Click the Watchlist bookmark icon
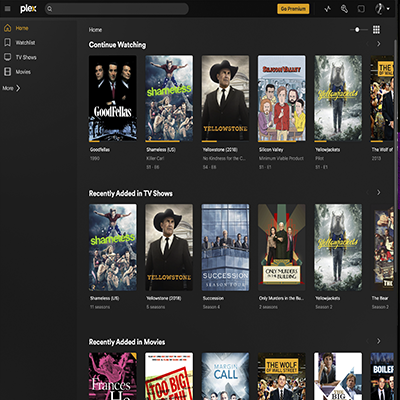This screenshot has height=400, width=400. (7, 42)
